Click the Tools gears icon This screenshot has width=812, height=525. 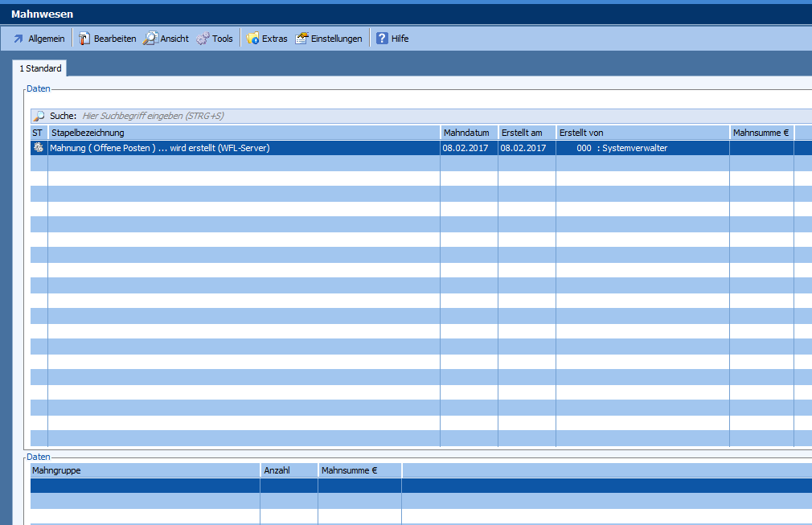point(203,39)
